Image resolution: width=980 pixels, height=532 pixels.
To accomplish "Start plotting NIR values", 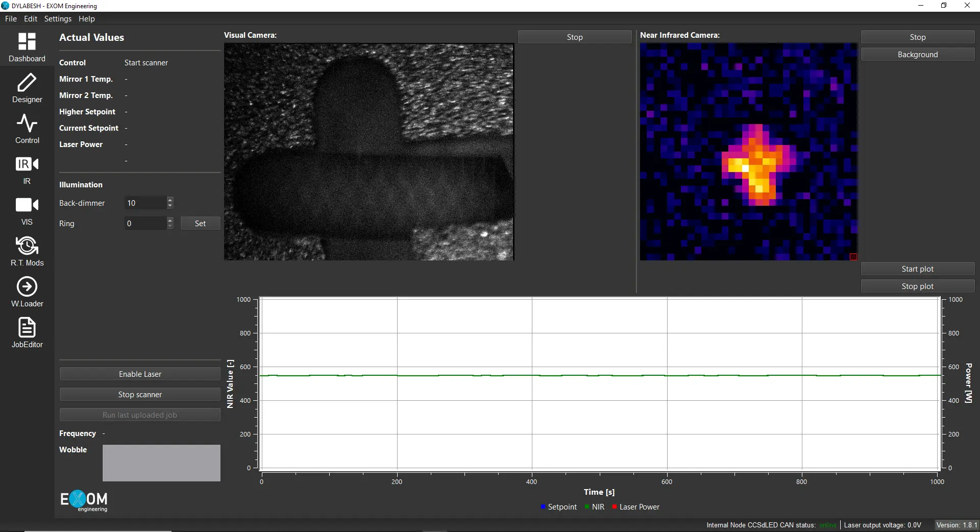I will (917, 269).
